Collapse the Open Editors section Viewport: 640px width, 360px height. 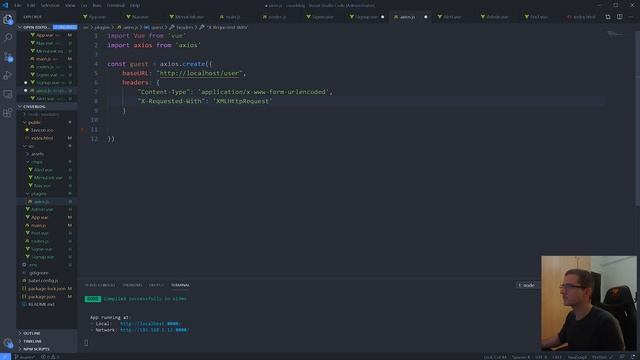(20, 27)
